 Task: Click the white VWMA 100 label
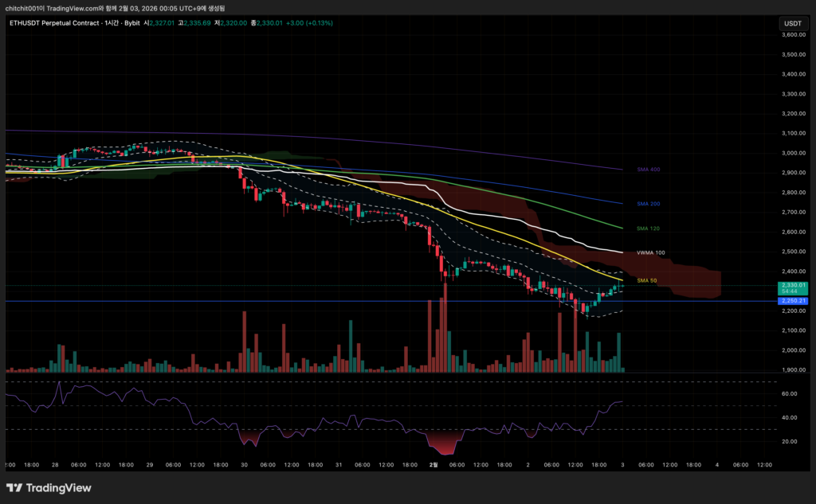[x=651, y=252]
